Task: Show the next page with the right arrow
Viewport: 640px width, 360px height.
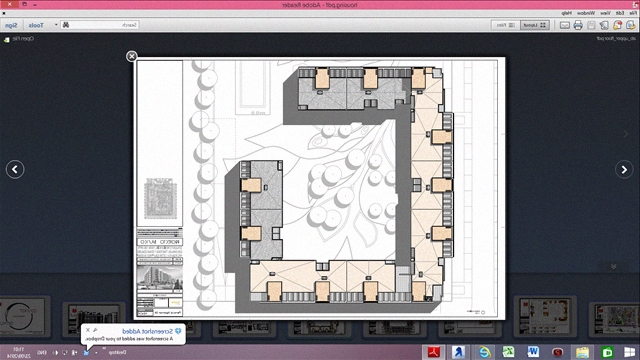Action: [624, 169]
